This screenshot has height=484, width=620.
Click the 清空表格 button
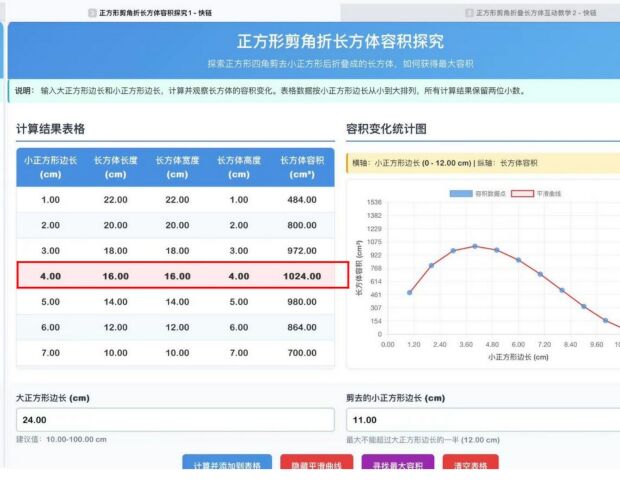pyautogui.click(x=470, y=466)
